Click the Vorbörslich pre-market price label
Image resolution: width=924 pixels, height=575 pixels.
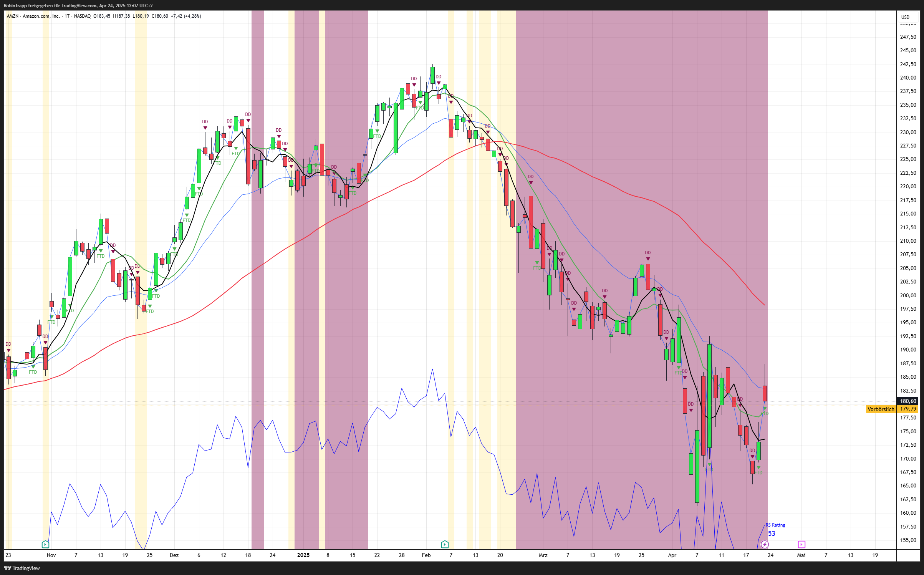(881, 409)
